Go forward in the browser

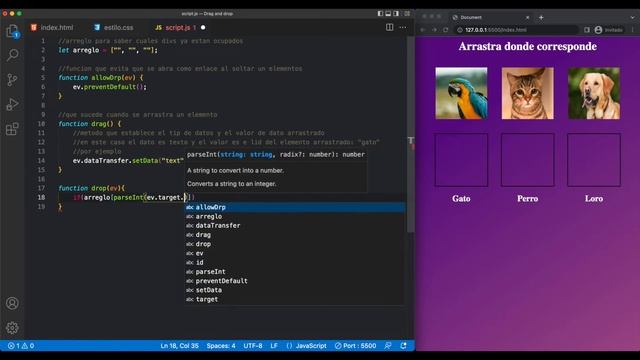coord(434,30)
